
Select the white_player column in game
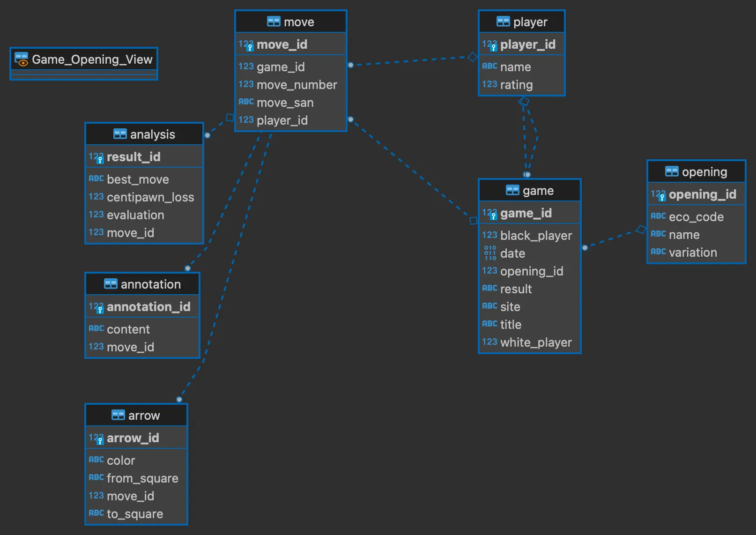coord(536,342)
